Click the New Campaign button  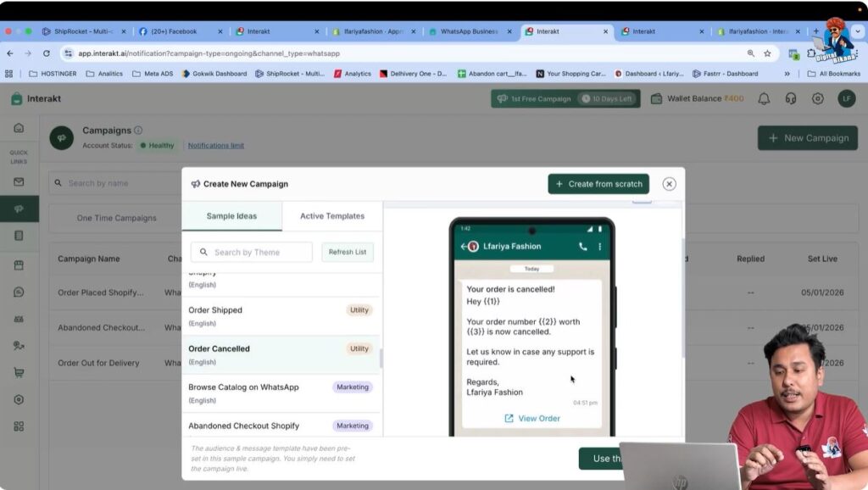click(807, 137)
